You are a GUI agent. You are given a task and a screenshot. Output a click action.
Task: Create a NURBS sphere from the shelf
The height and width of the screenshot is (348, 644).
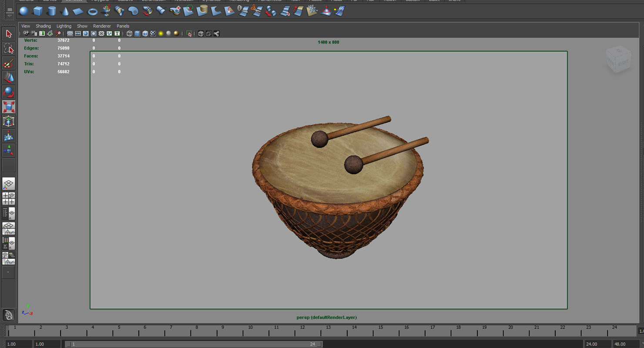[23, 11]
